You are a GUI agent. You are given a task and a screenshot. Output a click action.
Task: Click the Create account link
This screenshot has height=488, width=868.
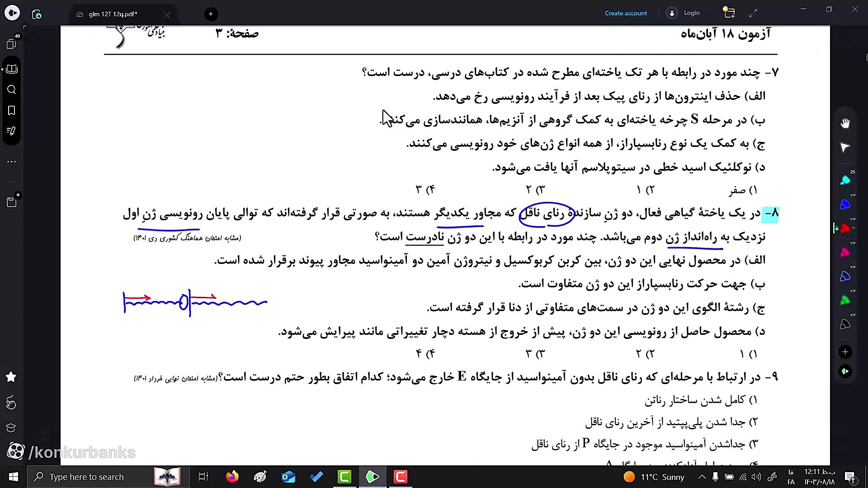(x=626, y=13)
